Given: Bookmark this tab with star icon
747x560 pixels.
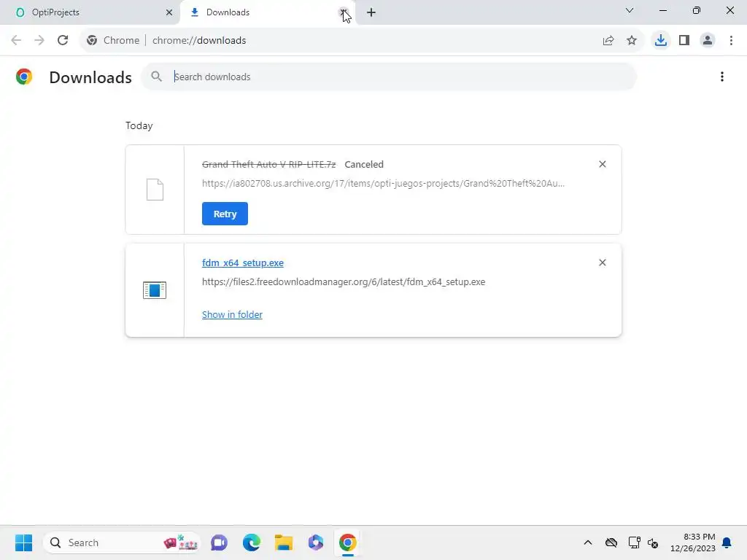Looking at the screenshot, I should click(632, 41).
